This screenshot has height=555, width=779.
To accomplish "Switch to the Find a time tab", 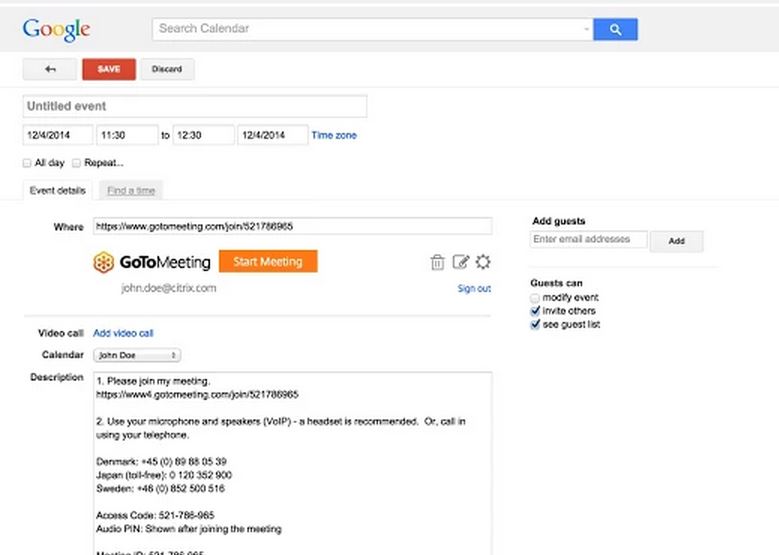I will pyautogui.click(x=131, y=191).
